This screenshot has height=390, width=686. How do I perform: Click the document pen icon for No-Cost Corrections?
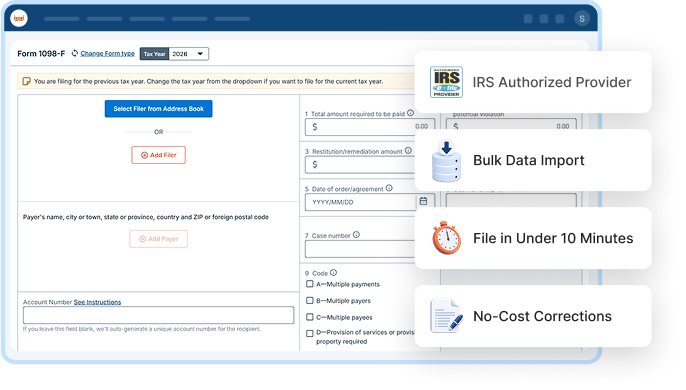point(446,316)
